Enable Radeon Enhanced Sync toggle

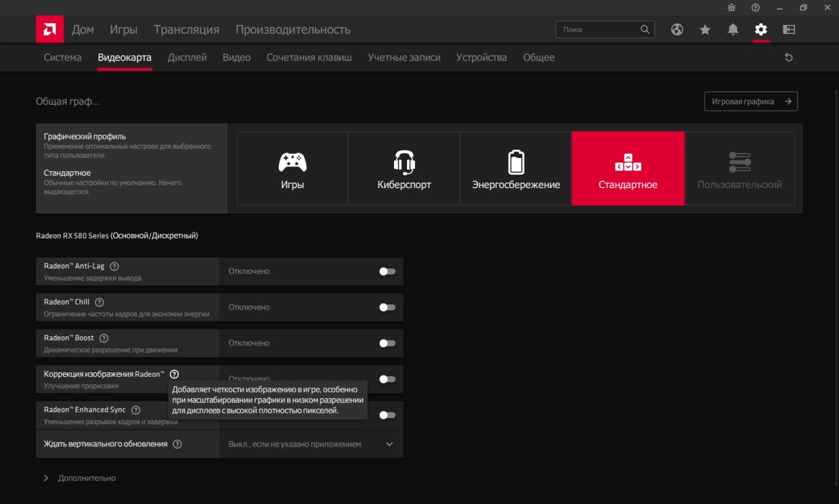[x=387, y=415]
